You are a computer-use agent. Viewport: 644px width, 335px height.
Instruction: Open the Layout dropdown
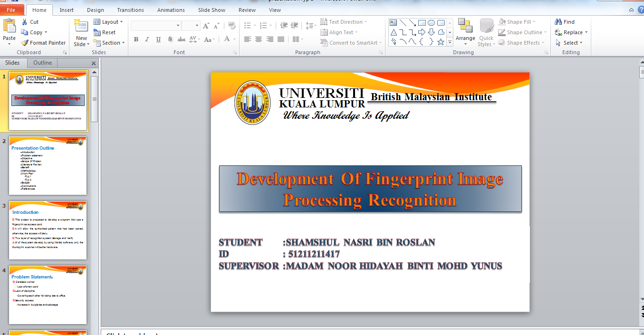click(x=109, y=21)
